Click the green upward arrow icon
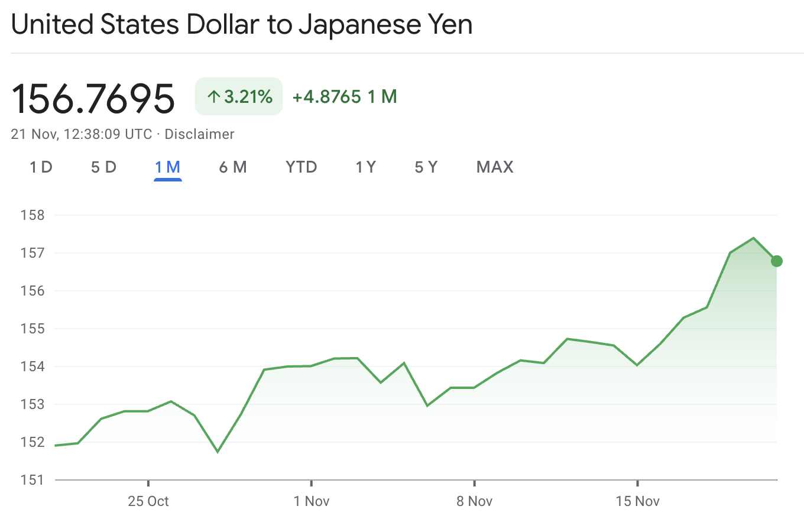804x532 pixels. click(x=213, y=96)
